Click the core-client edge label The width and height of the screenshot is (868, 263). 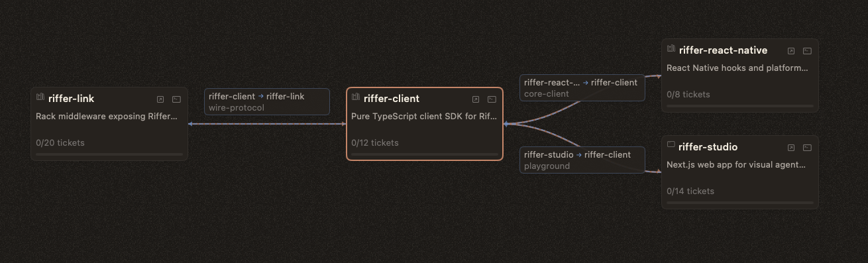point(582,88)
